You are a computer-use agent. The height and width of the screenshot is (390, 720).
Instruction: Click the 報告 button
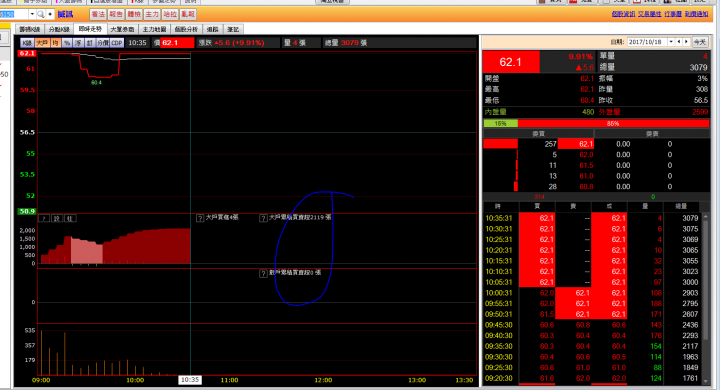[x=116, y=14]
